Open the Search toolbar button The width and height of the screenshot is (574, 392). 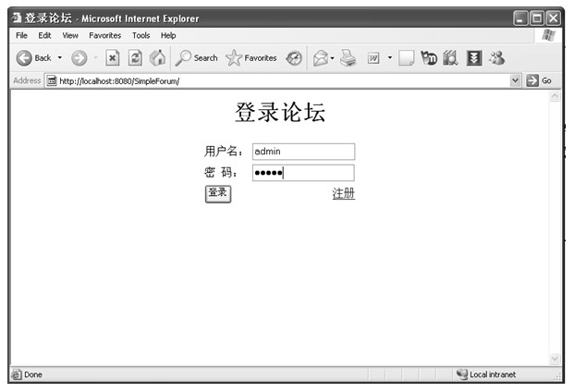click(x=196, y=58)
